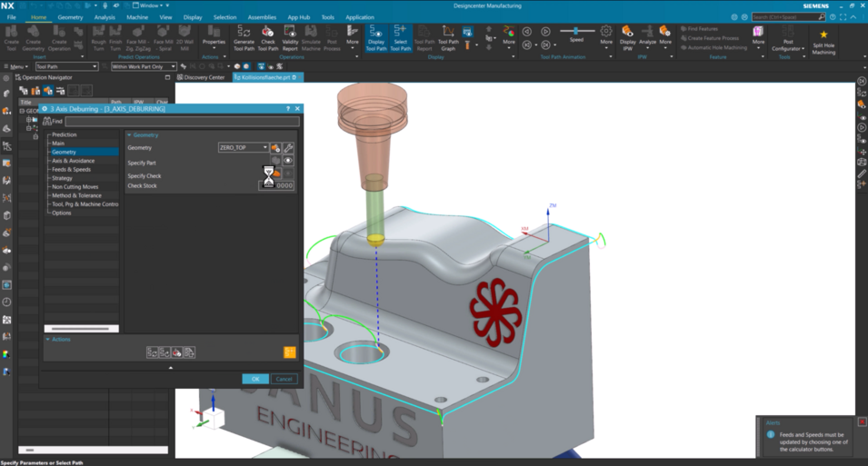Click the edit geometry wrench icon

(288, 148)
